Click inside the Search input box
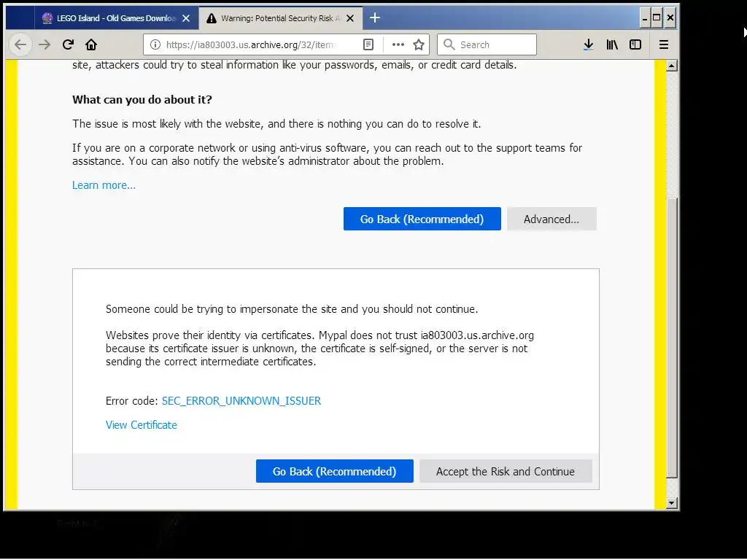747x560 pixels. click(x=487, y=44)
